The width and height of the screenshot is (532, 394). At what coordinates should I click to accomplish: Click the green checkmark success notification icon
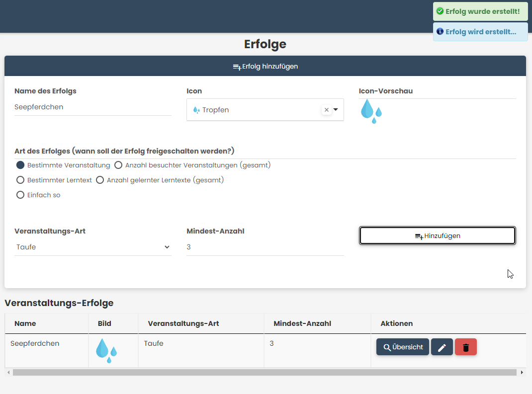[x=440, y=11]
